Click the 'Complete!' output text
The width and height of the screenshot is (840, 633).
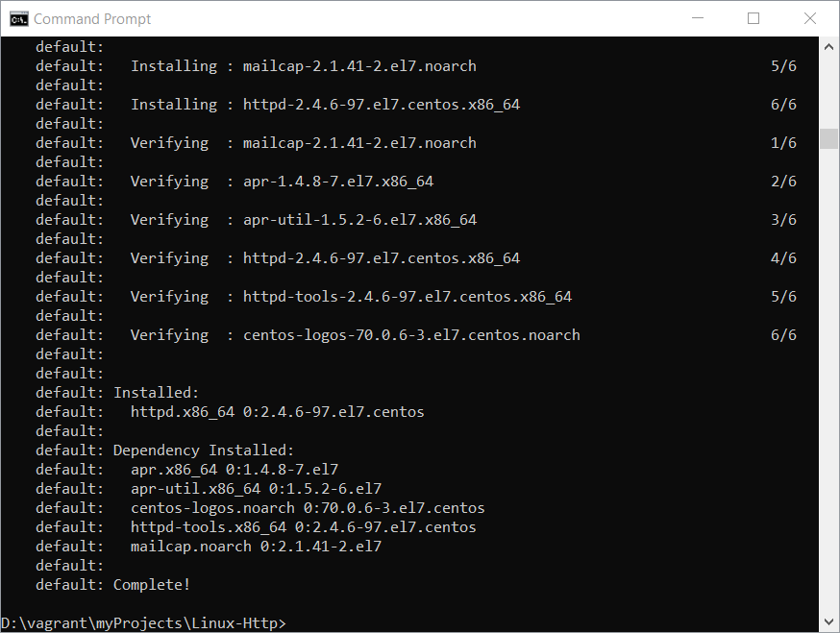152,585
